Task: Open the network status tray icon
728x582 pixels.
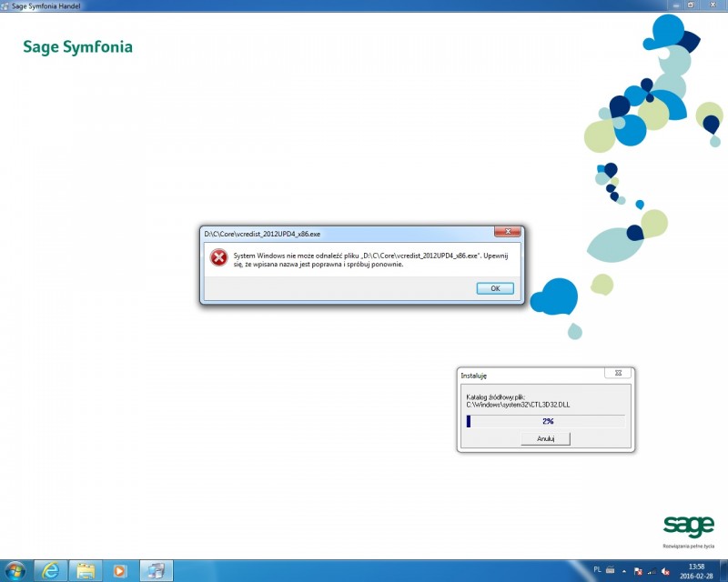Action: click(x=652, y=571)
